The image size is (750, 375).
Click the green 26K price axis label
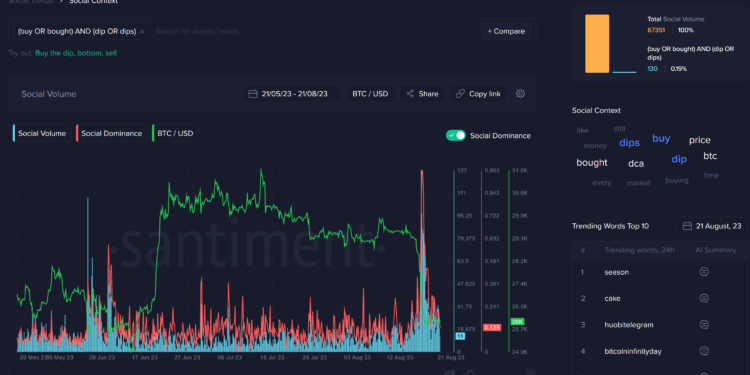coord(517,321)
